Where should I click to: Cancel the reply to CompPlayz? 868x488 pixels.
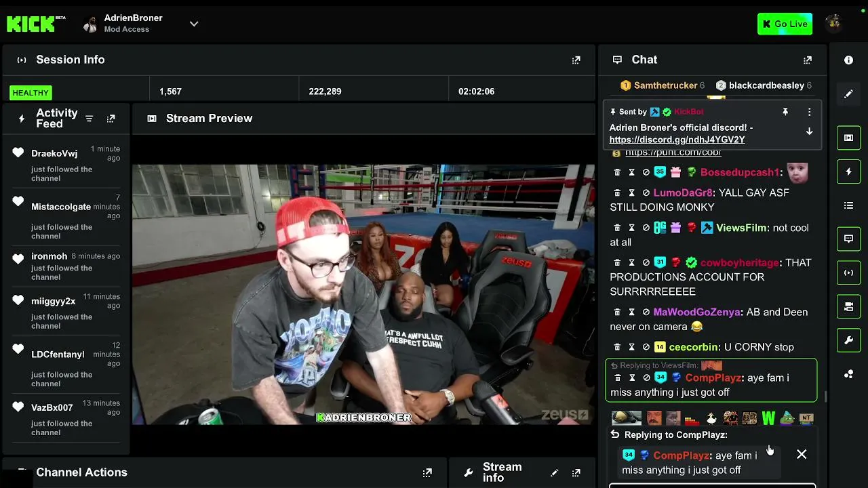(x=802, y=455)
